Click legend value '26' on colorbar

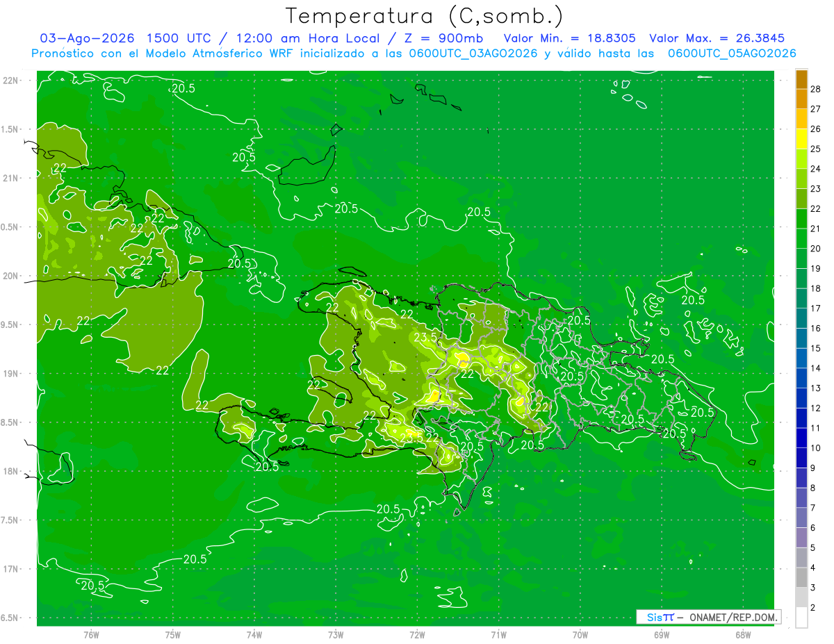pos(816,129)
